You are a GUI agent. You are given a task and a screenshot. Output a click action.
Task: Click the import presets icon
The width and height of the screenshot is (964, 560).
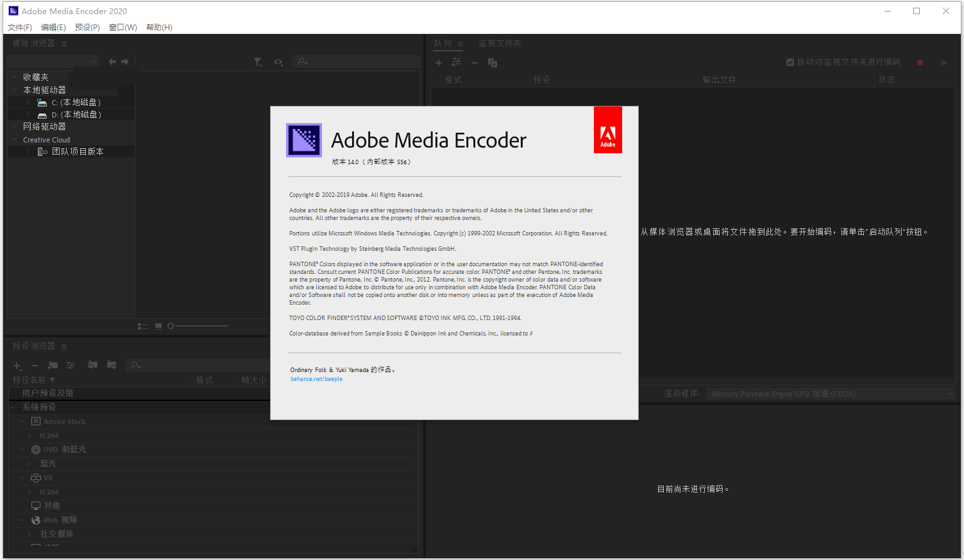click(x=92, y=365)
